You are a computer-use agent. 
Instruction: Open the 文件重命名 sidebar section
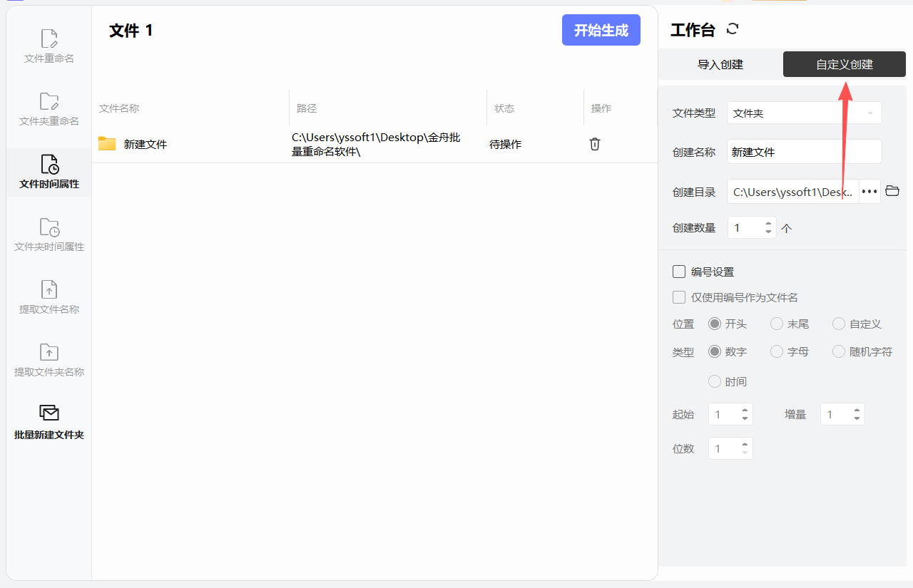(49, 46)
